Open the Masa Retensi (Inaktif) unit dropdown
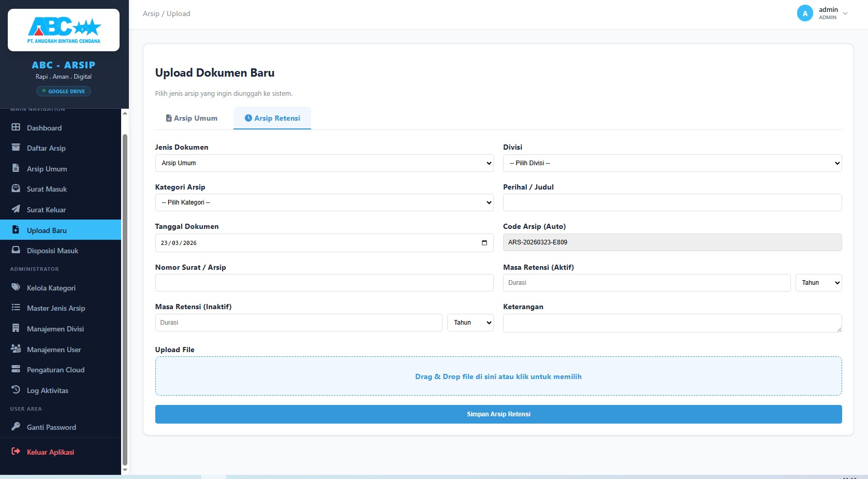The width and height of the screenshot is (868, 479). [x=470, y=323]
